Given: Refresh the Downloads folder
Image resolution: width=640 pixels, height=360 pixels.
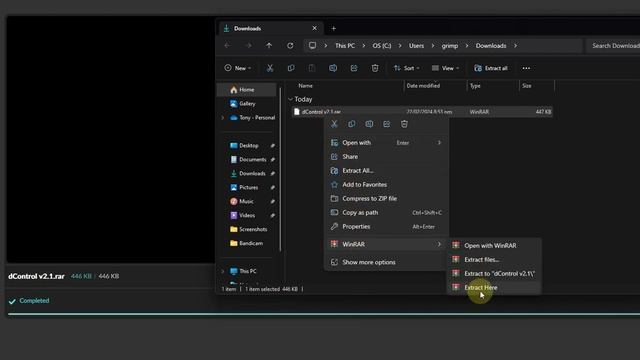Looking at the screenshot, I should [x=290, y=46].
